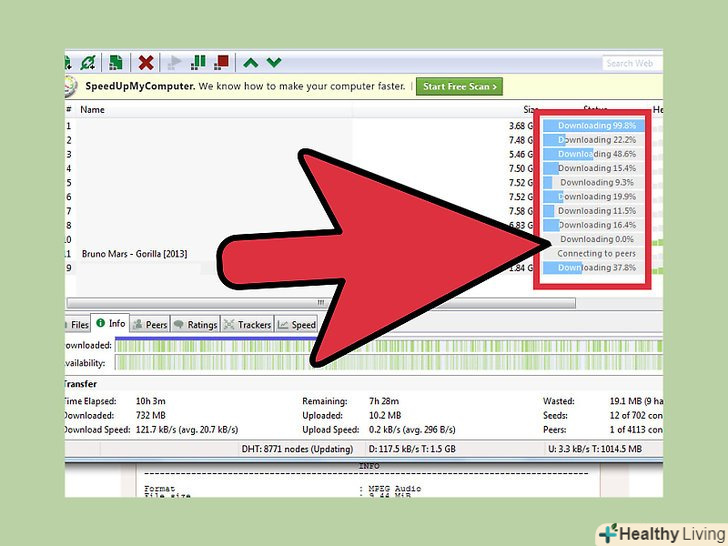Screen dimensions: 728x546
Task: Pause the torrent with the green pause icon
Action: click(198, 63)
